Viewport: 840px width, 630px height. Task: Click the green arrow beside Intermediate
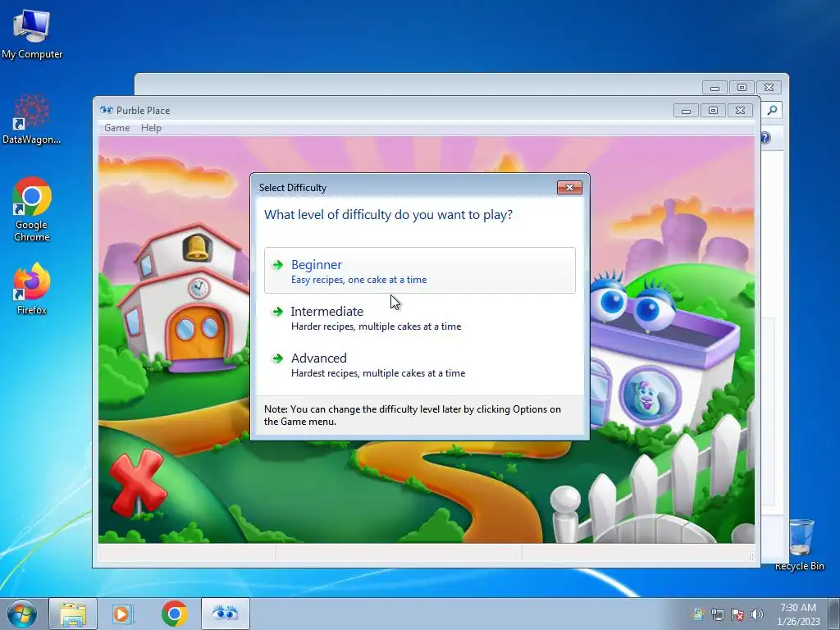277,311
